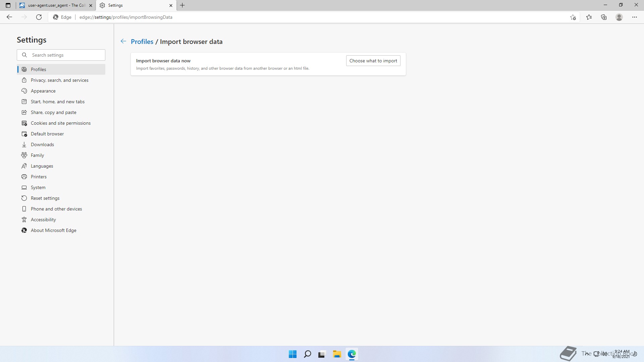Toggle vertical tabs icon at top left

8,5
